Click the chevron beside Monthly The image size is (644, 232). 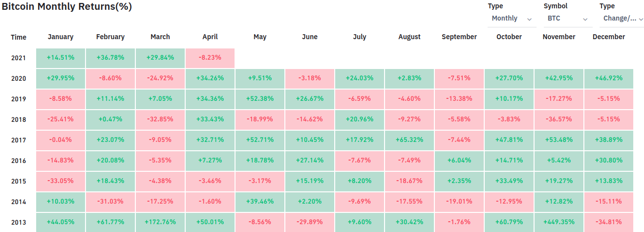pyautogui.click(x=529, y=19)
